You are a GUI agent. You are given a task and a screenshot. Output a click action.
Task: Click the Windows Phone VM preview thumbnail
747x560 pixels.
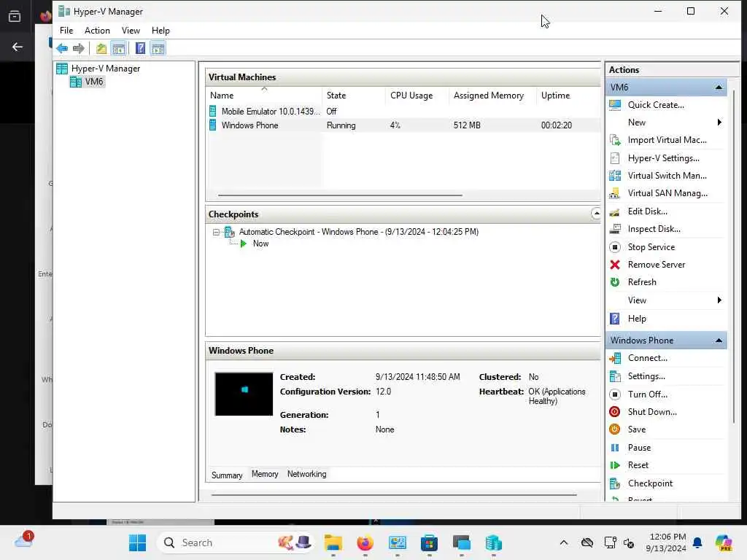[x=244, y=394]
